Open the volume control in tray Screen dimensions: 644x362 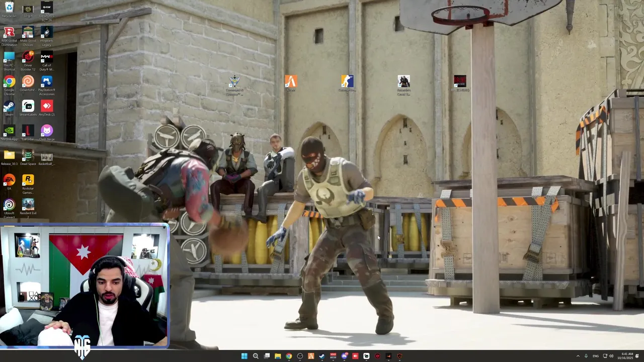coord(611,356)
